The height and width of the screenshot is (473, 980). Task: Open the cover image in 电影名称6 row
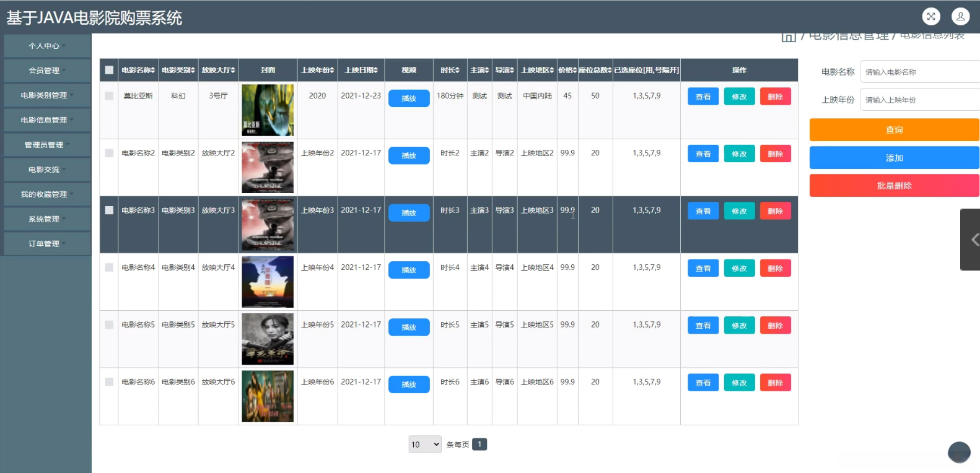(x=268, y=396)
